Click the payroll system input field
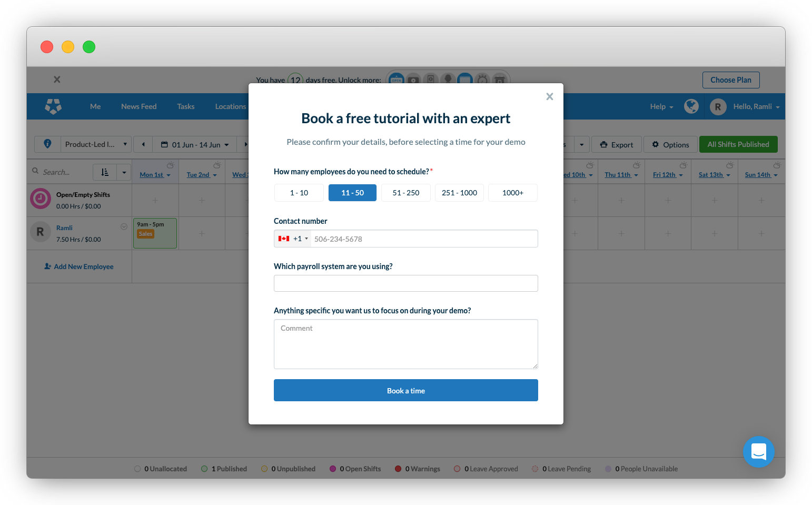812x505 pixels. click(405, 283)
